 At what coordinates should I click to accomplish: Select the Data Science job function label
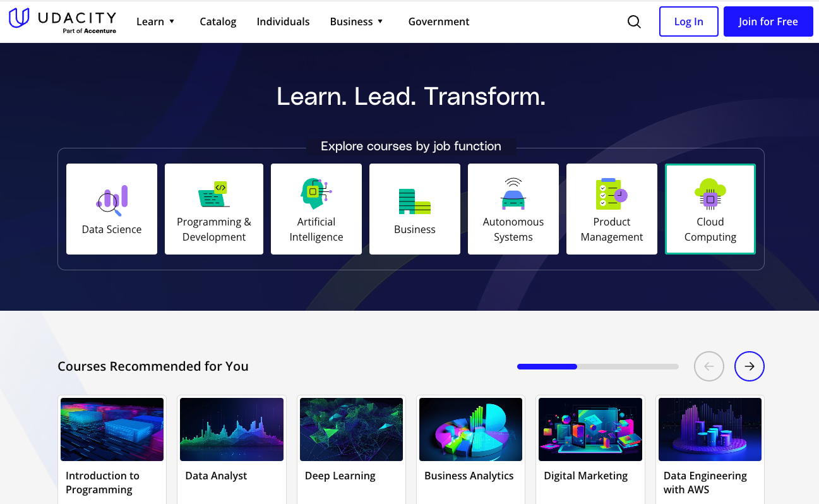tap(112, 229)
